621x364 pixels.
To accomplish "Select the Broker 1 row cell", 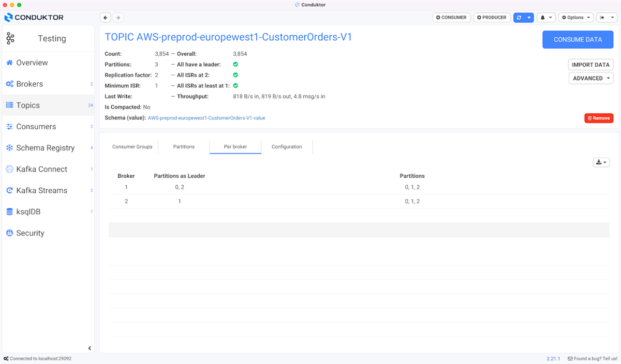I will [126, 187].
